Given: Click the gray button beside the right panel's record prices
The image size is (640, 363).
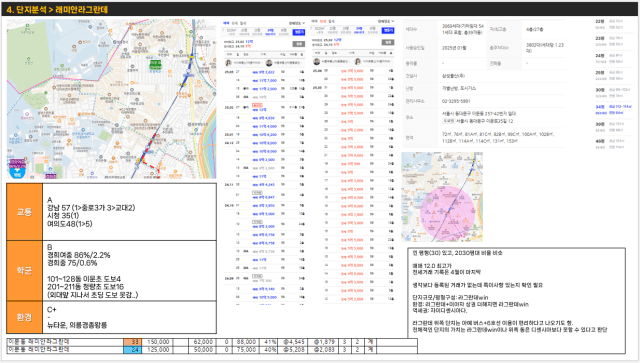Looking at the screenshot, I should [388, 42].
